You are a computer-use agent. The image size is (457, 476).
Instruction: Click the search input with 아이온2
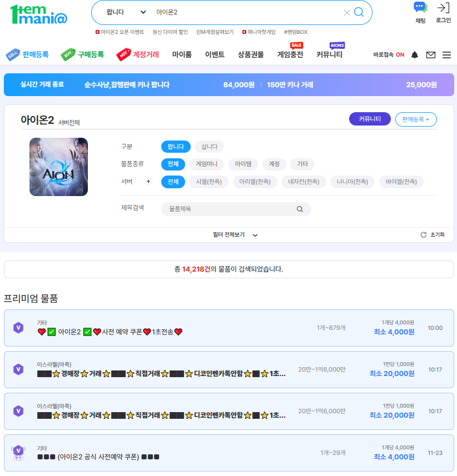[247, 12]
